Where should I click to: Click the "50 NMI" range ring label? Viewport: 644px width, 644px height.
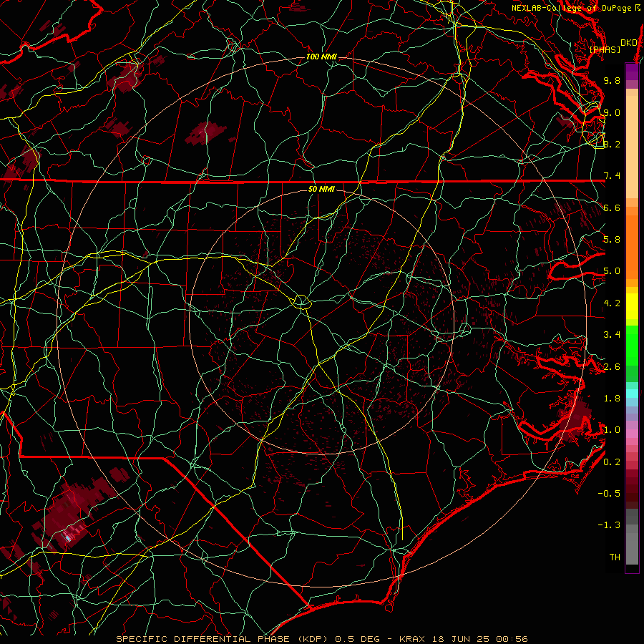pos(321,190)
